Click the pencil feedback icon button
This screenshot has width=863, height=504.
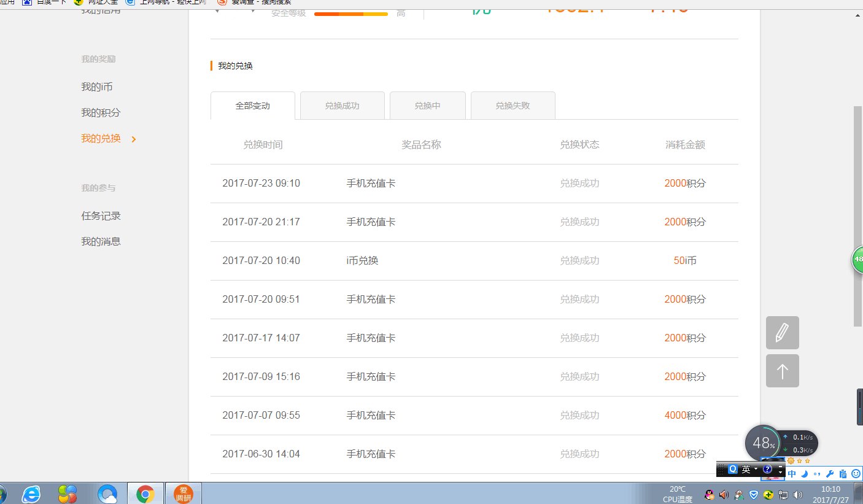point(782,333)
